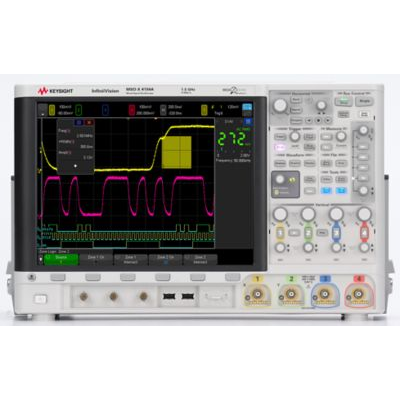Push the round Back button left of softkeys
Image resolution: width=400 pixels, height=400 pixels.
click(31, 277)
